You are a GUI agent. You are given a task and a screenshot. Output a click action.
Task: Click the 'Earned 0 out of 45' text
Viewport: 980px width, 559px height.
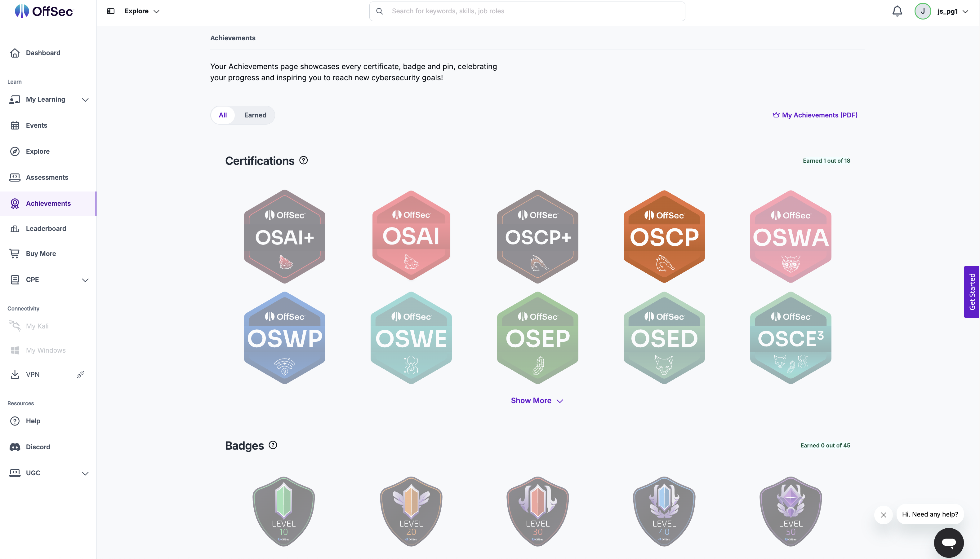825,445
